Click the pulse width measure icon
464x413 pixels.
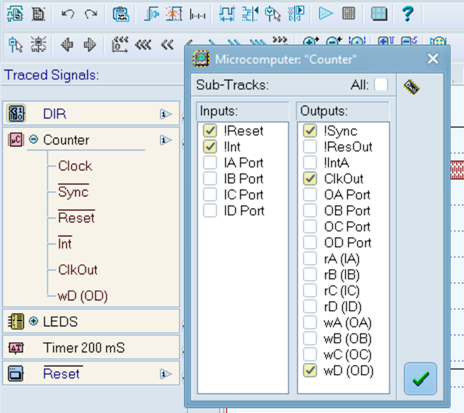[227, 14]
